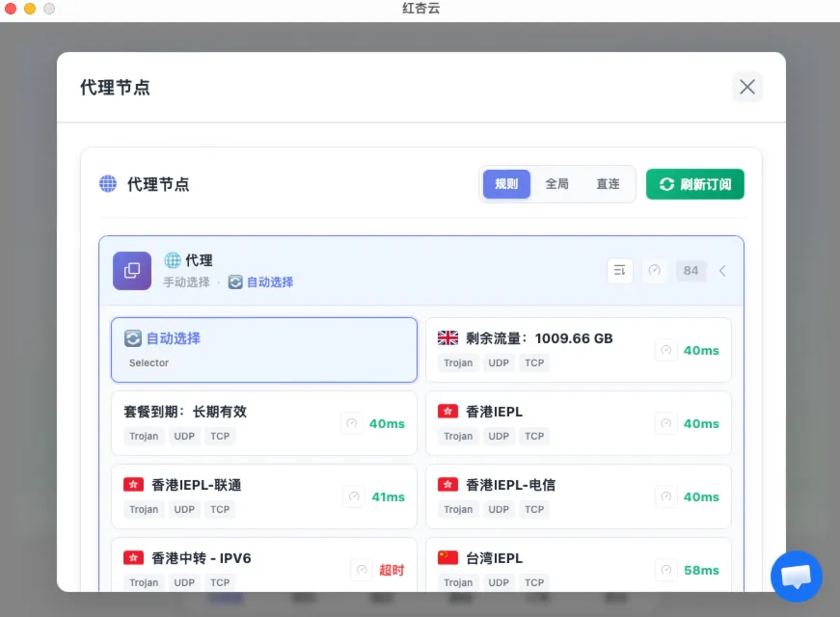Click the chat support bubble icon
Screen dimensions: 840x617
coord(796,577)
